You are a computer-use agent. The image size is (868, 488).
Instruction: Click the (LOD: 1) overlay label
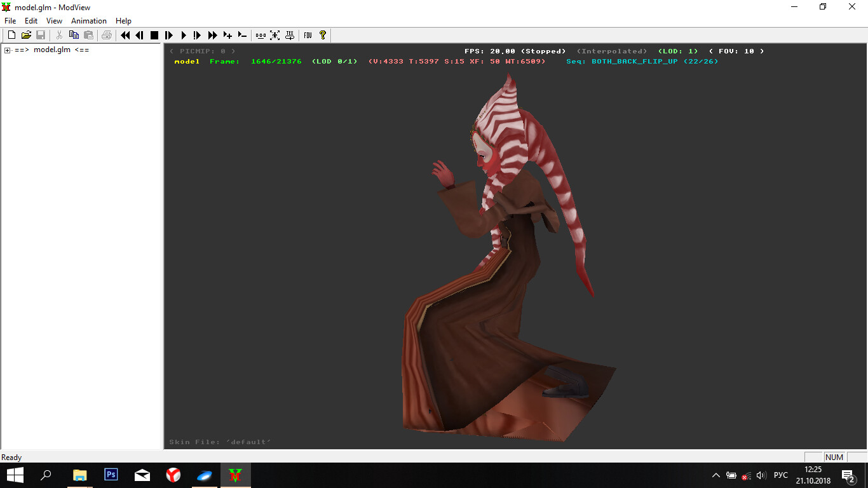(678, 51)
